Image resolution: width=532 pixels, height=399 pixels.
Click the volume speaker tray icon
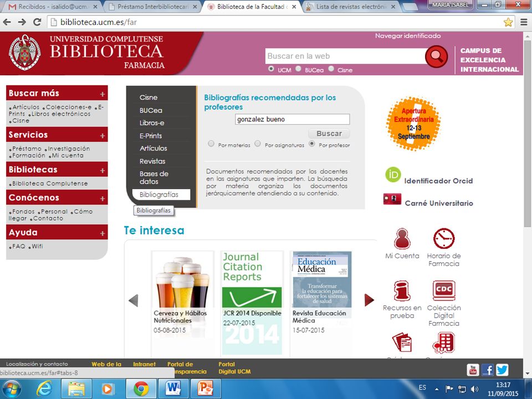tap(475, 389)
